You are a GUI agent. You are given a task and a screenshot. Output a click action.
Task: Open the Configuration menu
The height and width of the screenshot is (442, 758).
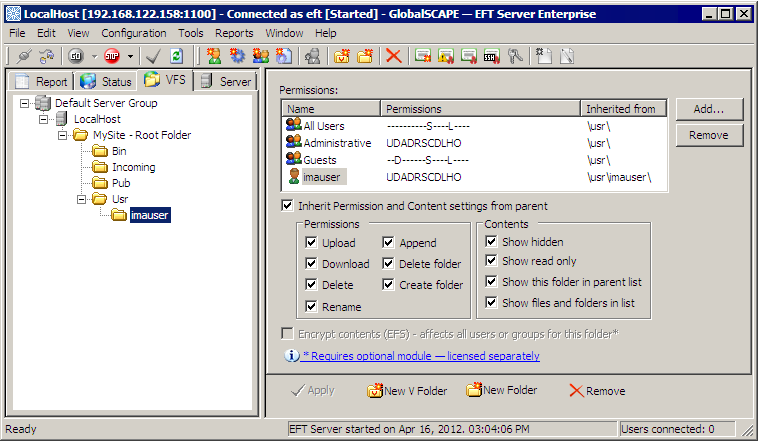tap(133, 33)
